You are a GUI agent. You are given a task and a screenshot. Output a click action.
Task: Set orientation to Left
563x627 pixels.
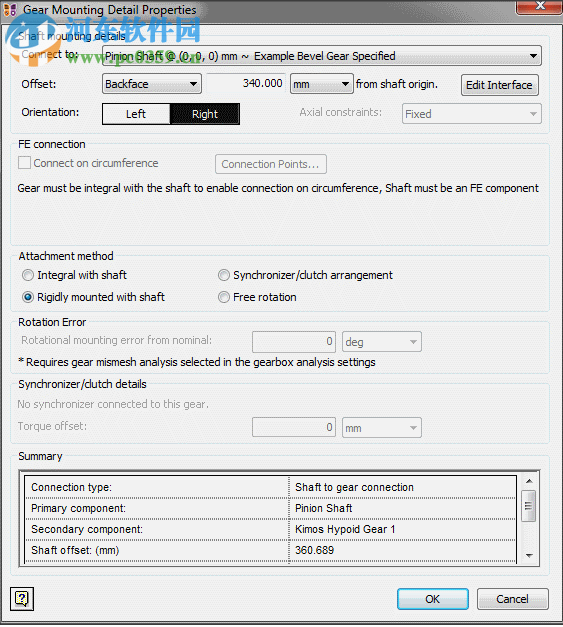pos(136,114)
